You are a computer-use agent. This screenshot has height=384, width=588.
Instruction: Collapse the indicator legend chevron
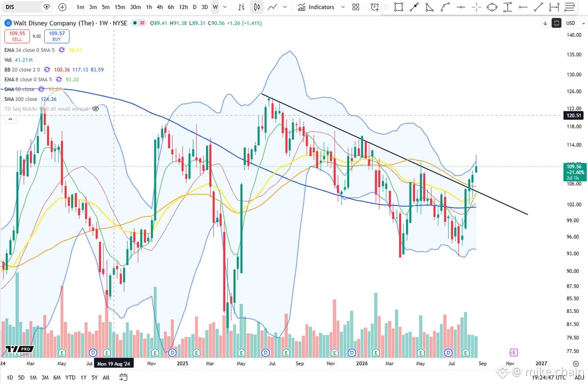[x=10, y=119]
